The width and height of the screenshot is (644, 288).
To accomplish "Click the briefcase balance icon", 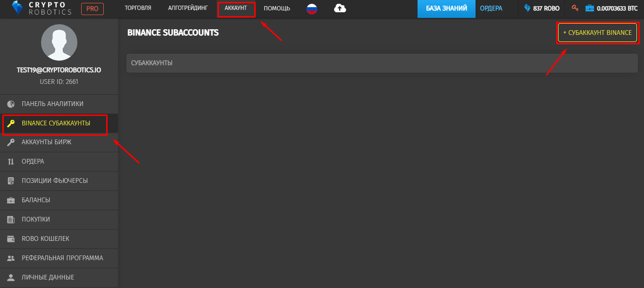I will (590, 8).
